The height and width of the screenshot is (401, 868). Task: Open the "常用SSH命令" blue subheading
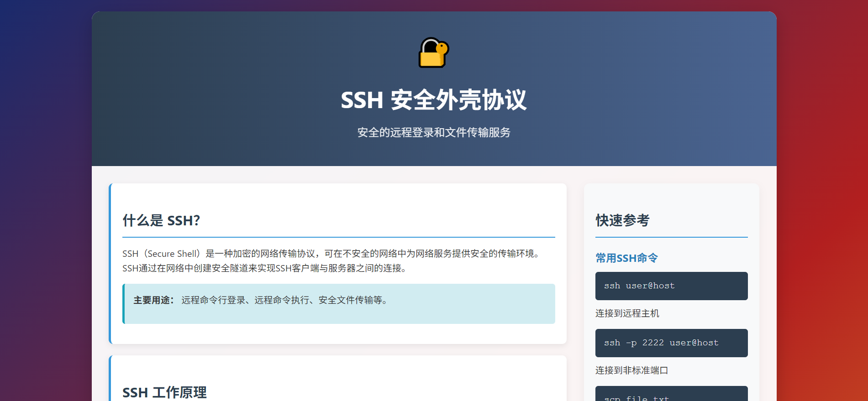pyautogui.click(x=626, y=258)
